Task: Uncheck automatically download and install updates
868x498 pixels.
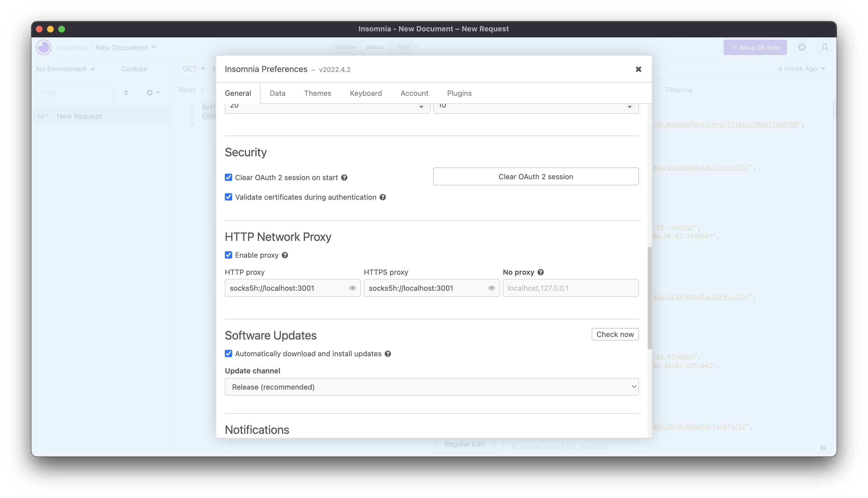Action: pyautogui.click(x=228, y=353)
